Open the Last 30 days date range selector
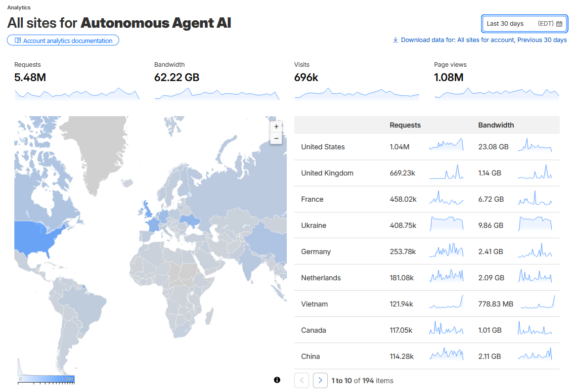577x392 pixels. click(x=525, y=24)
